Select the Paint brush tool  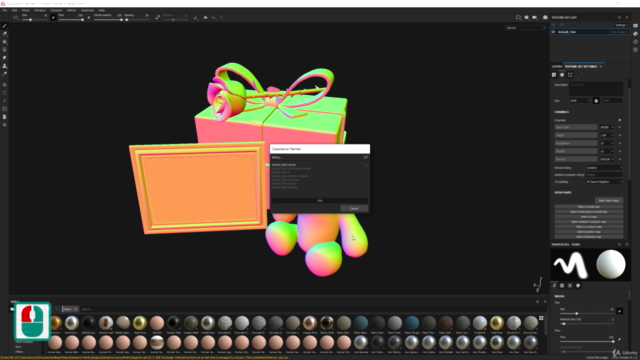pyautogui.click(x=4, y=26)
